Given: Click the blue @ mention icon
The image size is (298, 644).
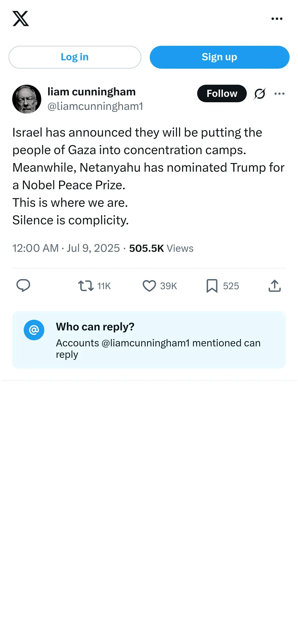Looking at the screenshot, I should pyautogui.click(x=34, y=330).
